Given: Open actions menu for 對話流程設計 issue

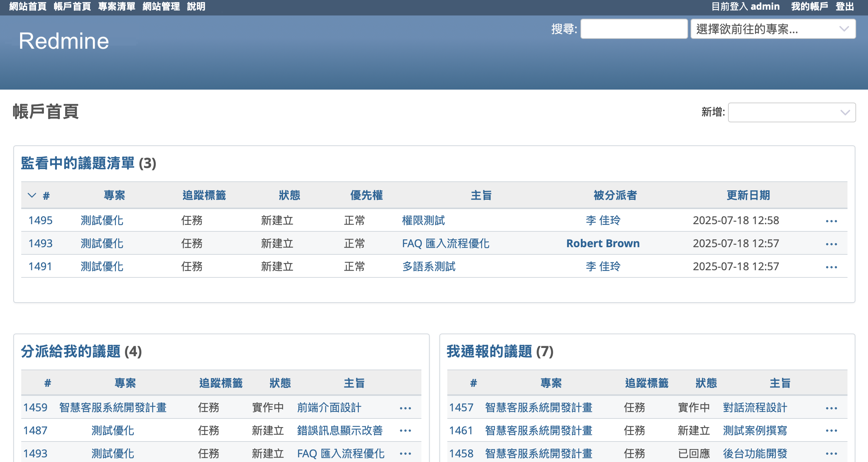Looking at the screenshot, I should coord(831,408).
